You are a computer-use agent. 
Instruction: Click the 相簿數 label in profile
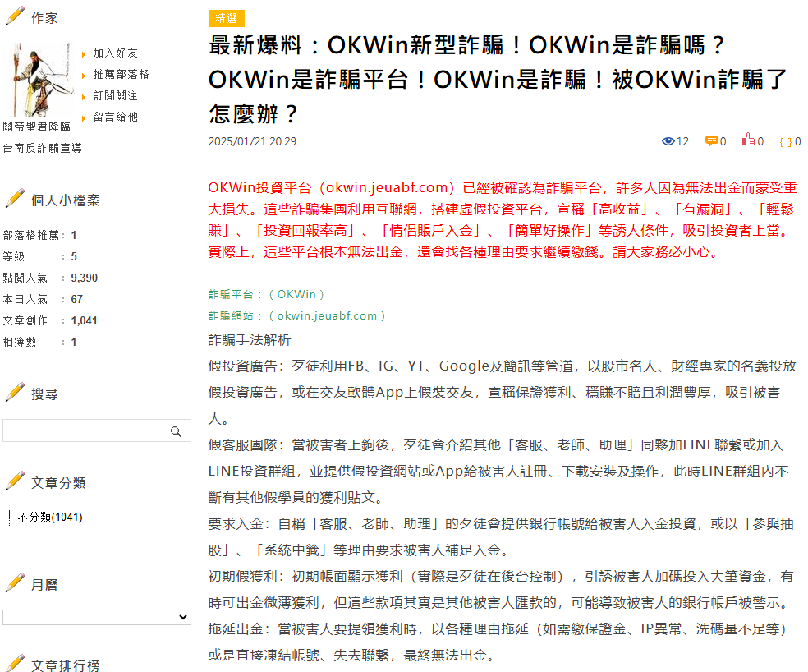click(20, 342)
